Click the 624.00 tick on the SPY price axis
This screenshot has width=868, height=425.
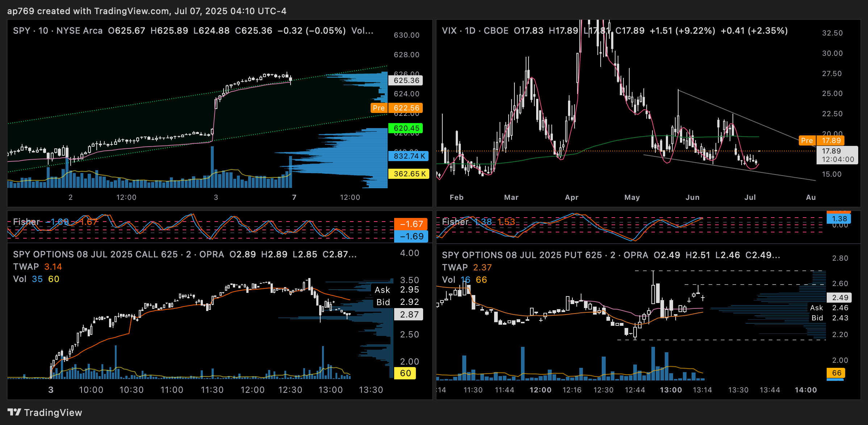pos(406,94)
